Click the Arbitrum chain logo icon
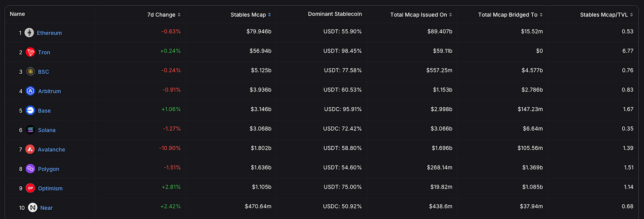 [30, 91]
